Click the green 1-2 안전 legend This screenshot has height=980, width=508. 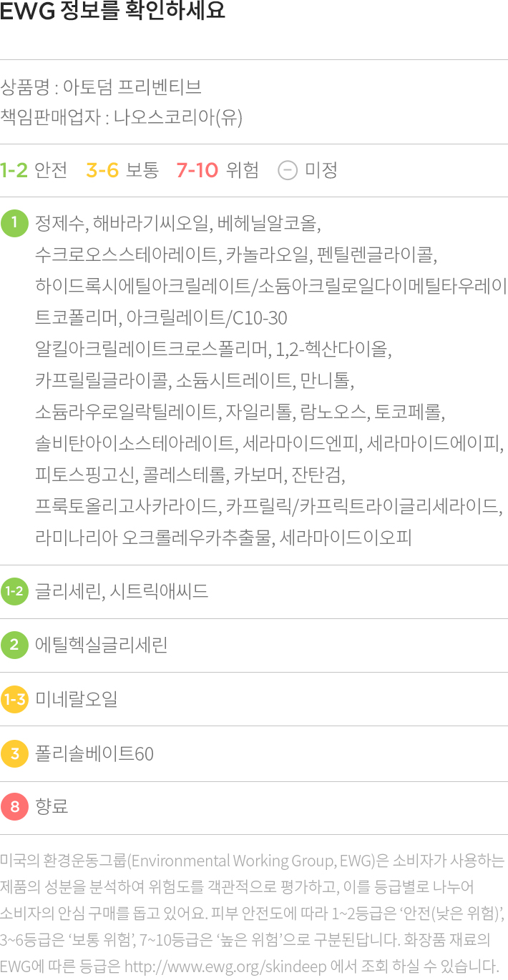pos(34,171)
